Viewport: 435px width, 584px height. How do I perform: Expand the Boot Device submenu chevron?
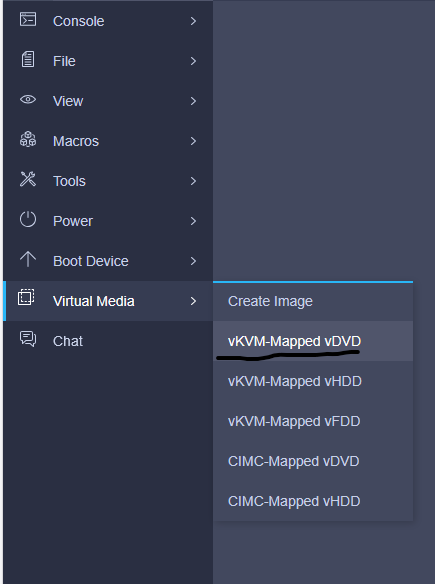193,261
